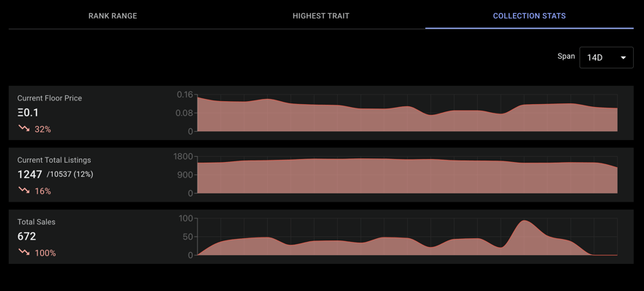Click the Total Sales label
The image size is (644, 291).
pos(36,222)
